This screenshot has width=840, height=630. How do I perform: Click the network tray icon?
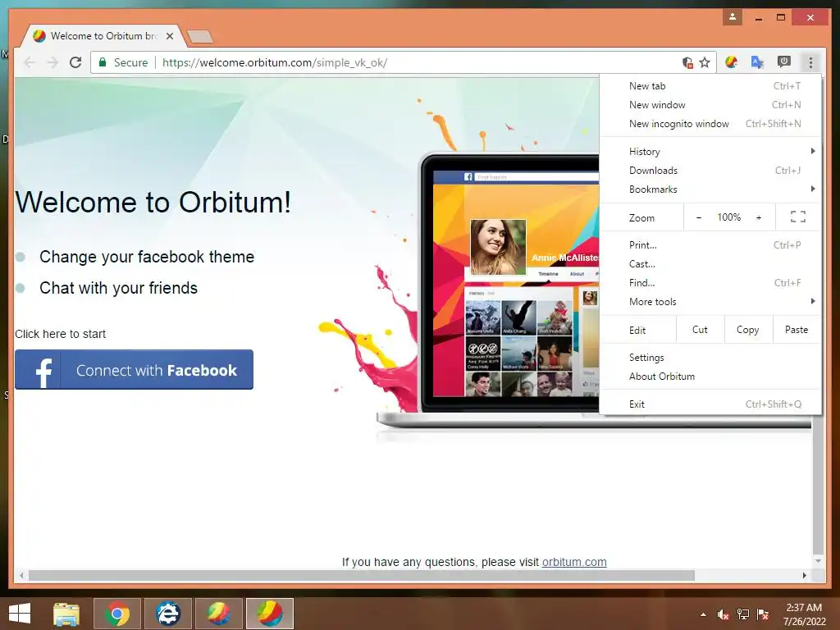pos(743,614)
